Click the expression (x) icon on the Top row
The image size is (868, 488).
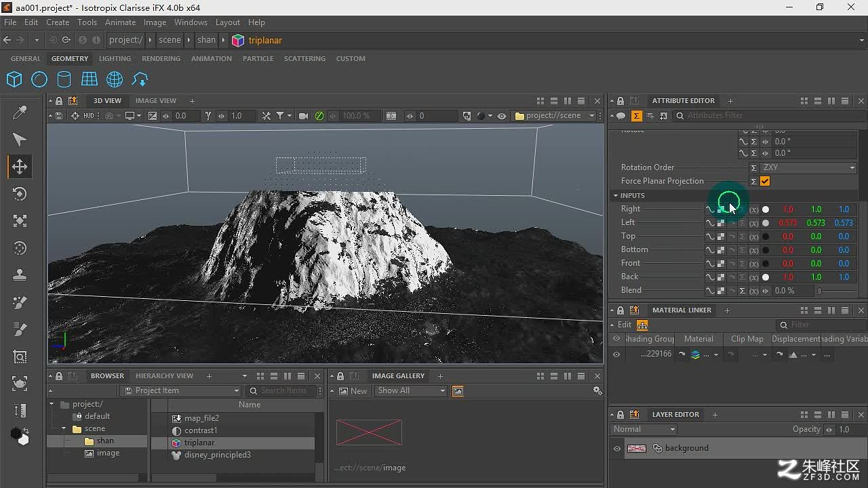tap(754, 237)
